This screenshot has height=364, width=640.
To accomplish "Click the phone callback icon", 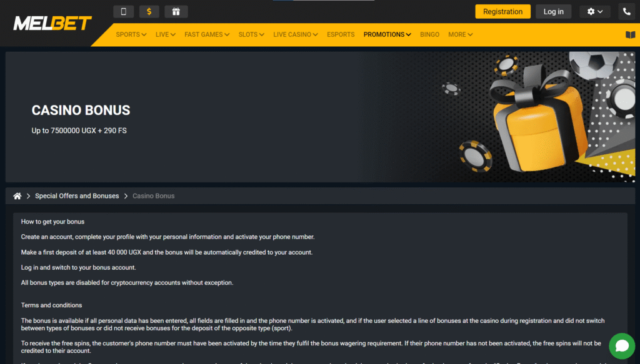I will 626,11.
